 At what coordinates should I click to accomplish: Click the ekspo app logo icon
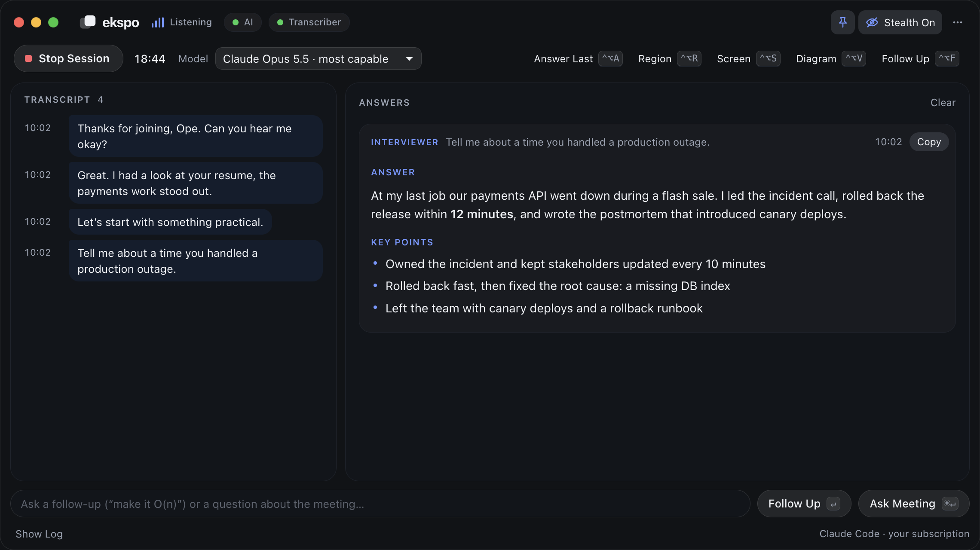88,22
